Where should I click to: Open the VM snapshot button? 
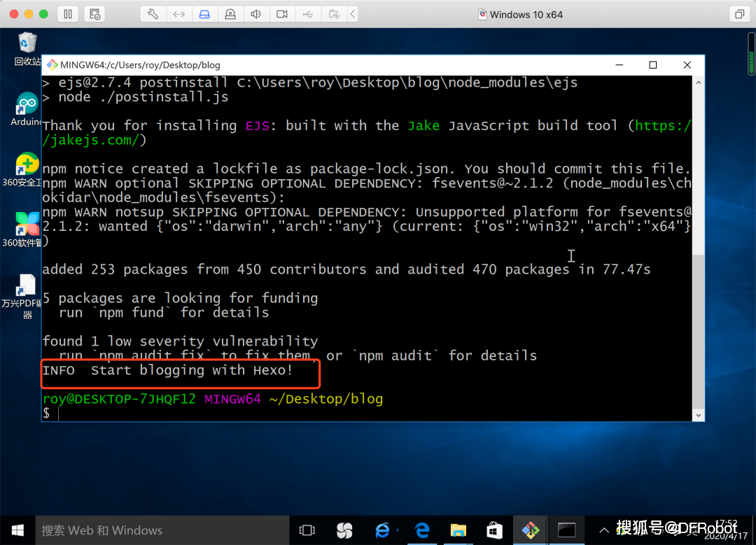[x=94, y=14]
